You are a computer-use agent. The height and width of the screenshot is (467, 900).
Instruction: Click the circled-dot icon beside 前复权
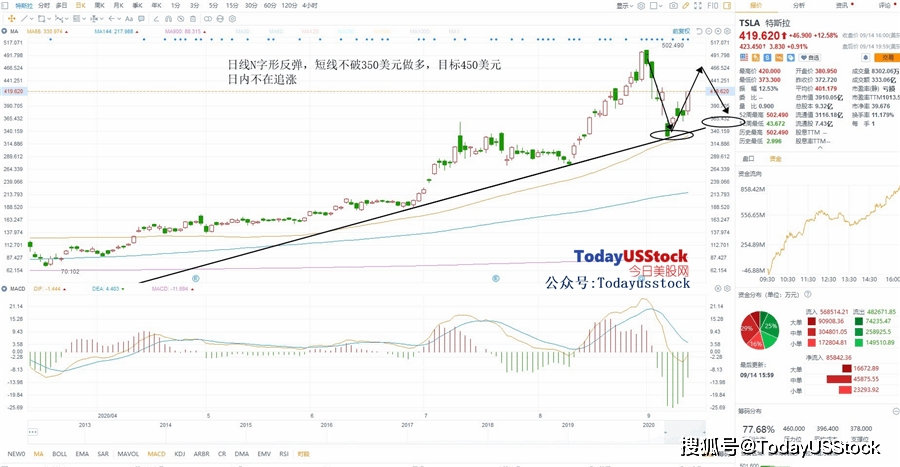718,31
